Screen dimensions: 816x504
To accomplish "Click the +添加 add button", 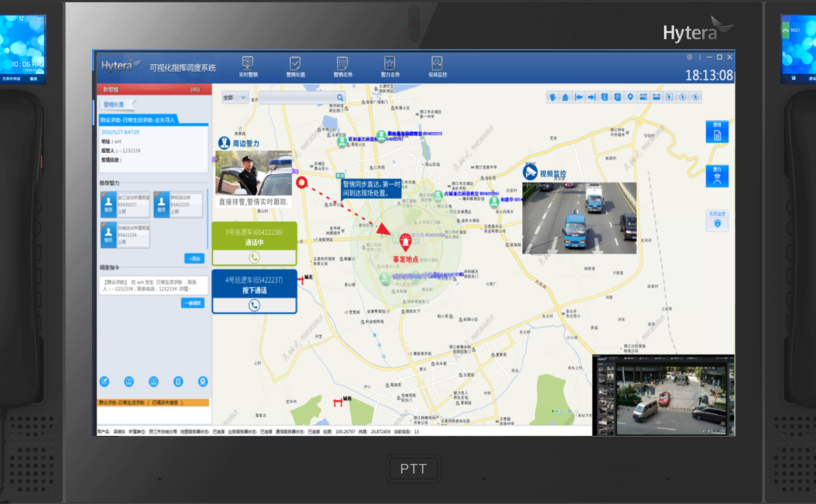I will 194,258.
